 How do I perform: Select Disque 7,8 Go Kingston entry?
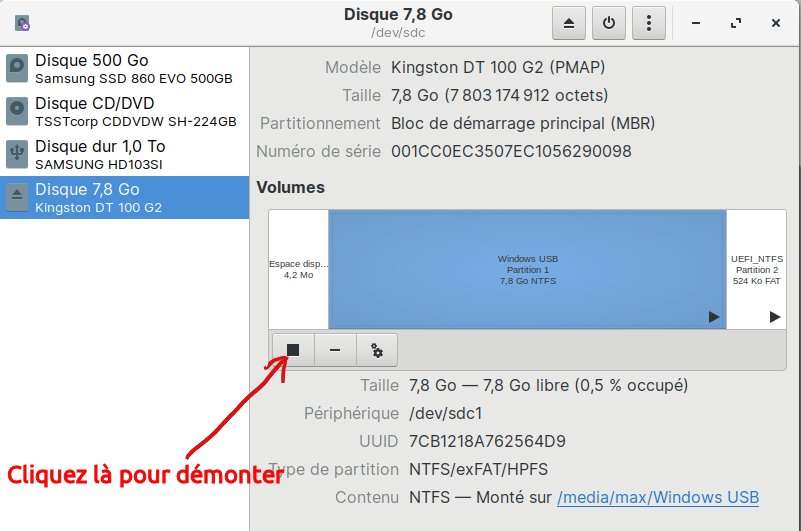pos(125,198)
